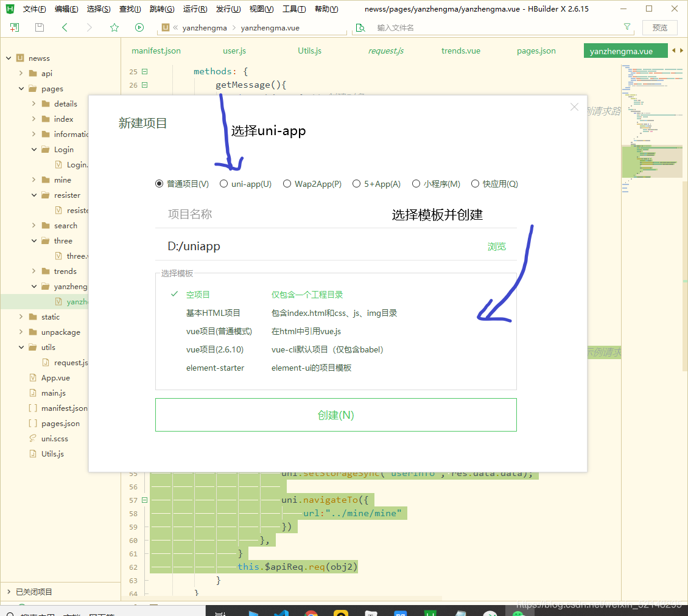688x616 pixels.
Task: Fold code at line 25
Action: pos(145,71)
